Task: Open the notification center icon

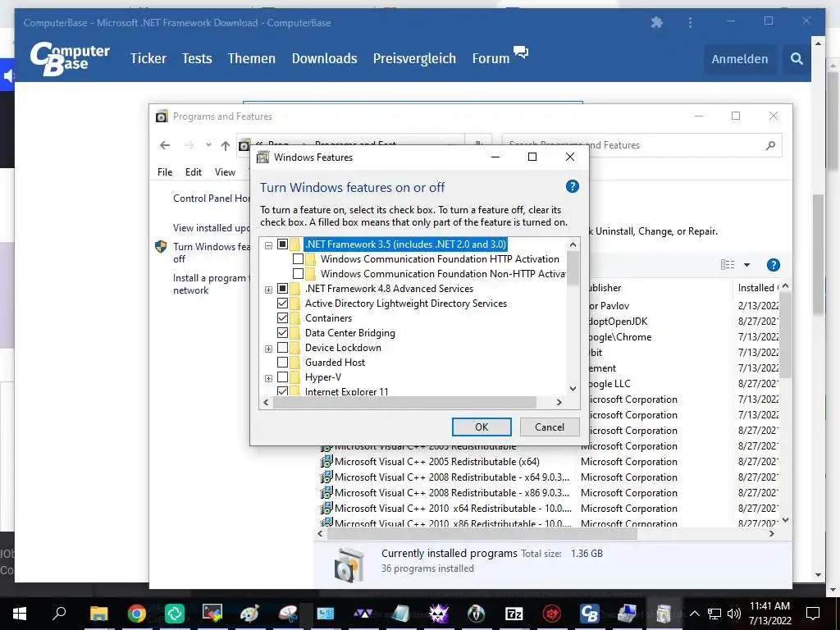Action: [x=813, y=613]
